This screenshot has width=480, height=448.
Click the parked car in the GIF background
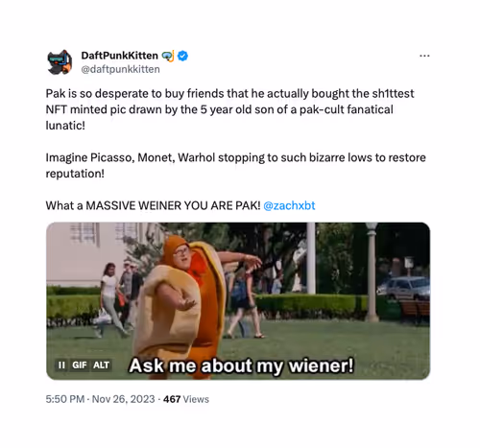click(404, 288)
